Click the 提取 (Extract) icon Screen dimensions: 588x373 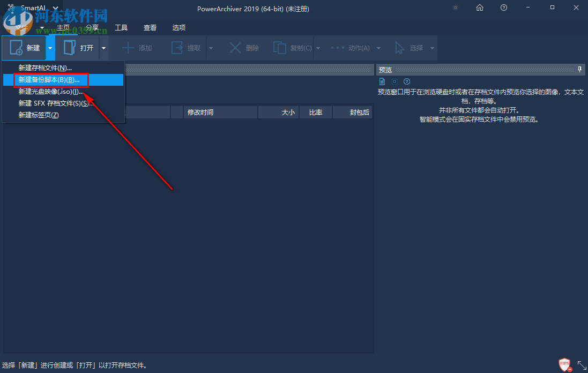click(x=177, y=48)
